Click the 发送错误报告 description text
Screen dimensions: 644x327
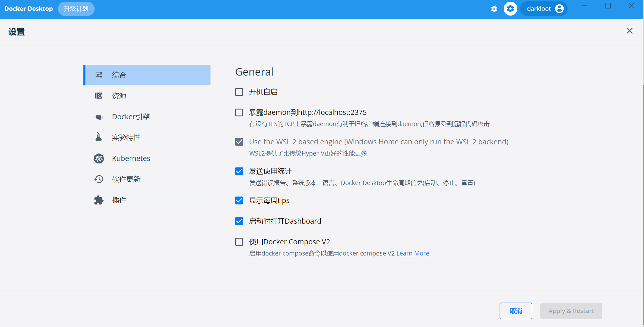(x=362, y=183)
